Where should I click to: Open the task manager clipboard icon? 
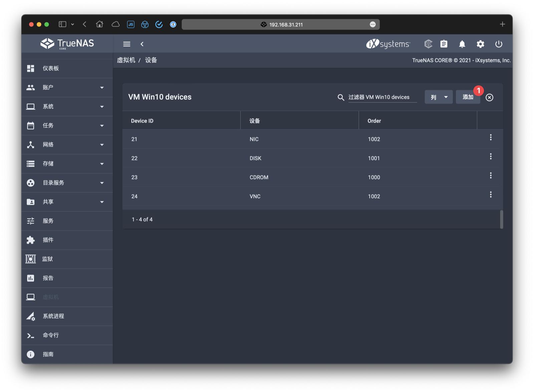444,44
